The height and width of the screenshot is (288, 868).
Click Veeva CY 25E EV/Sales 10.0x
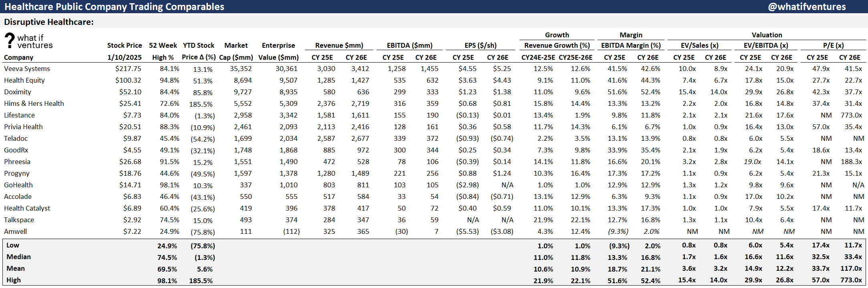tap(687, 69)
